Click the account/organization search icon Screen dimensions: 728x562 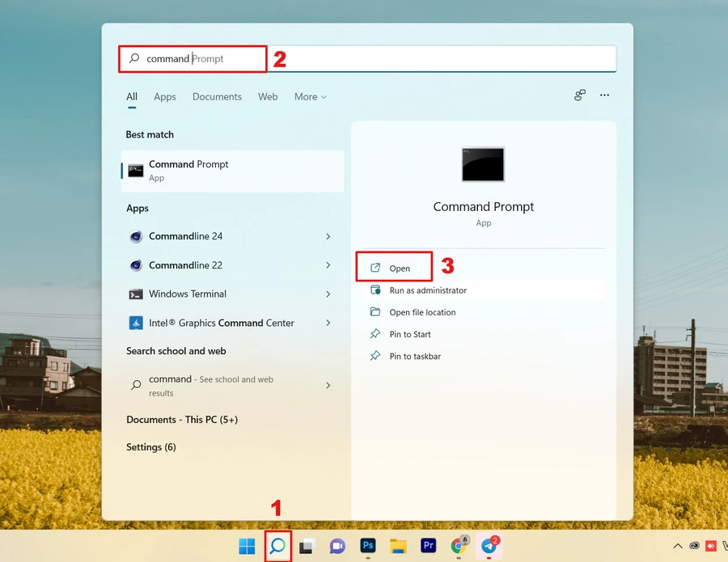click(579, 95)
